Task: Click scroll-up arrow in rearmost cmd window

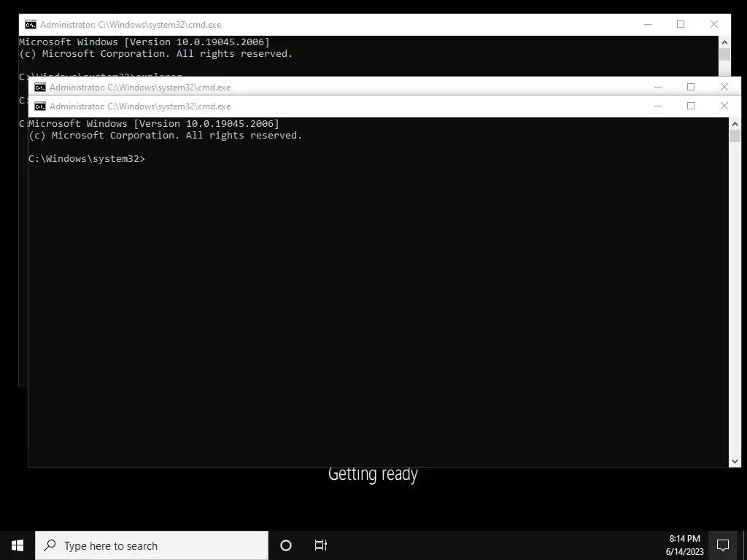Action: [724, 42]
